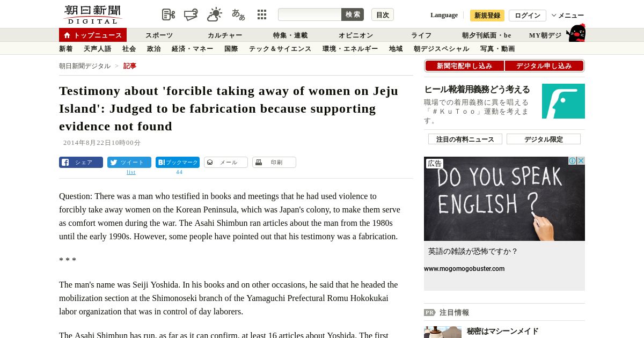Open 朝夕刊紙面・be section
644x338 pixels.
coord(487,35)
